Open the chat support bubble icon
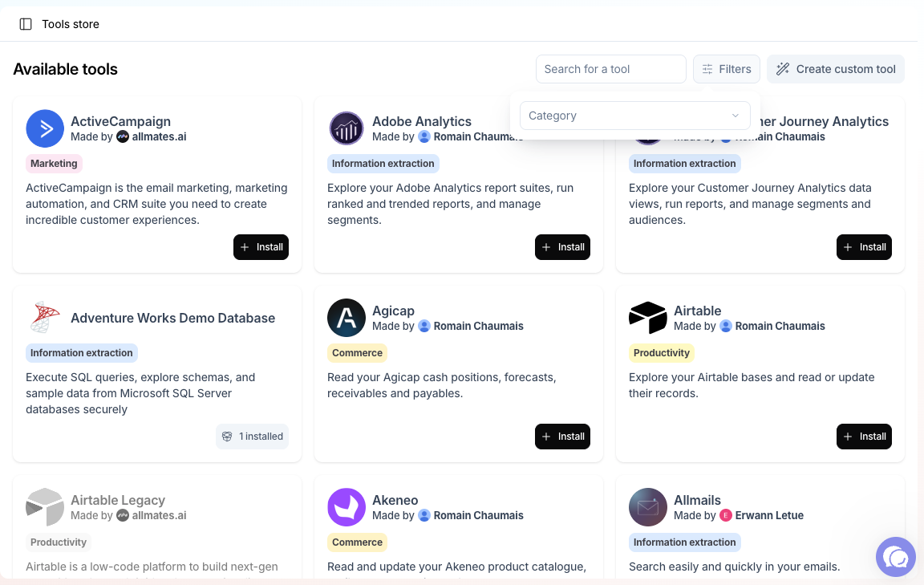The height and width of the screenshot is (585, 924). pyautogui.click(x=896, y=557)
